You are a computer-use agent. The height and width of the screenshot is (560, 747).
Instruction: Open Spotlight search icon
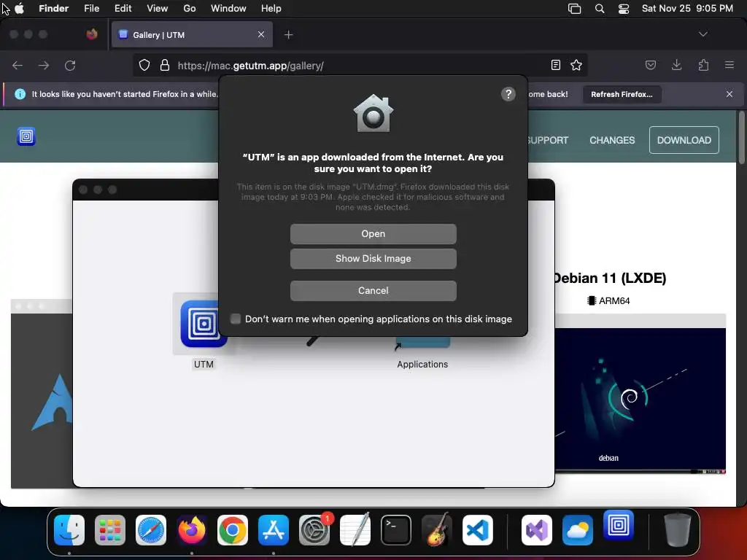pyautogui.click(x=600, y=9)
